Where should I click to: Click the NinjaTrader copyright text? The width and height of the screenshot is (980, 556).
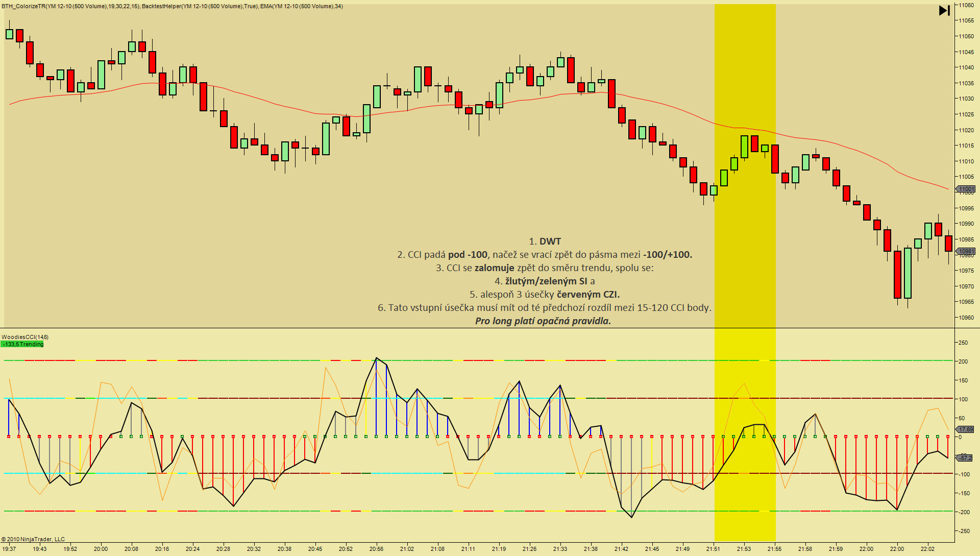tap(33, 539)
